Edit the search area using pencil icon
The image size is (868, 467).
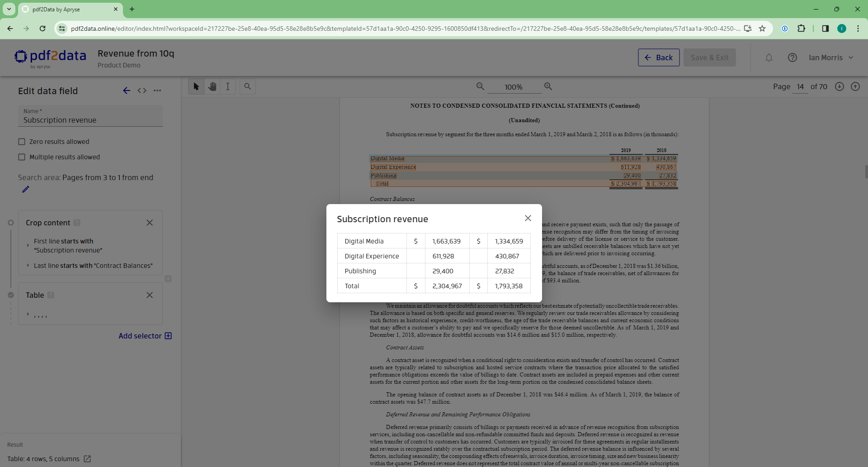[26, 189]
